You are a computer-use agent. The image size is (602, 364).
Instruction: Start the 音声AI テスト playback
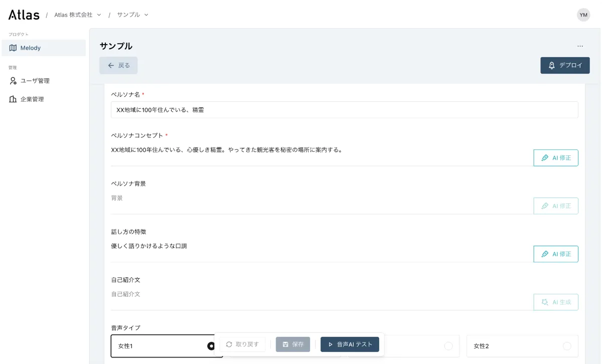350,344
